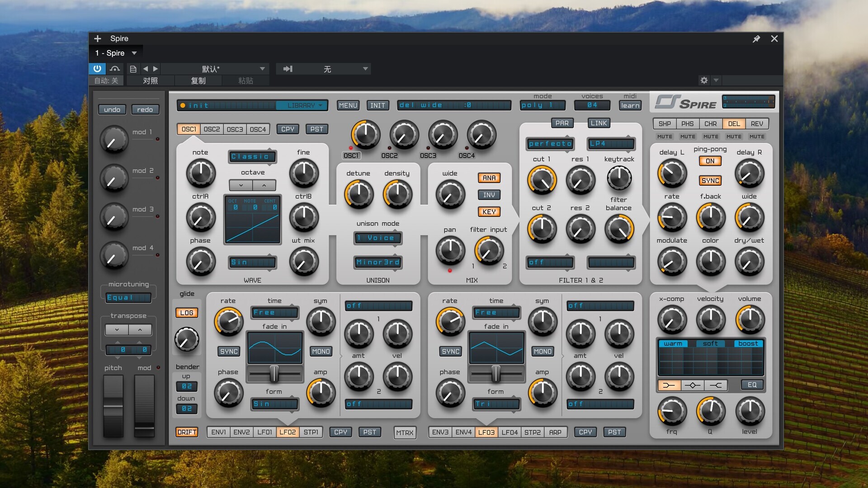Click the detune unison knob
The image size is (868, 488).
pyautogui.click(x=359, y=194)
